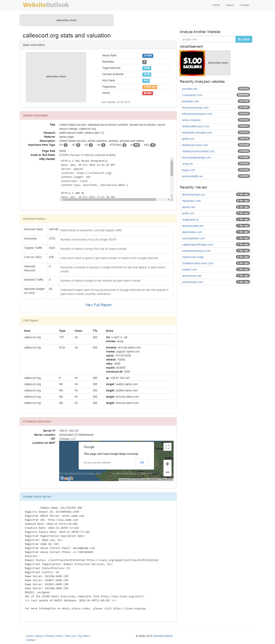Open the Contact menu item in header

click(244, 5)
